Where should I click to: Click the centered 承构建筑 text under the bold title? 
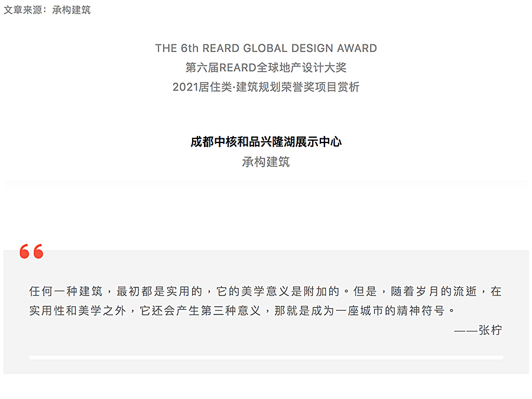pos(266,162)
